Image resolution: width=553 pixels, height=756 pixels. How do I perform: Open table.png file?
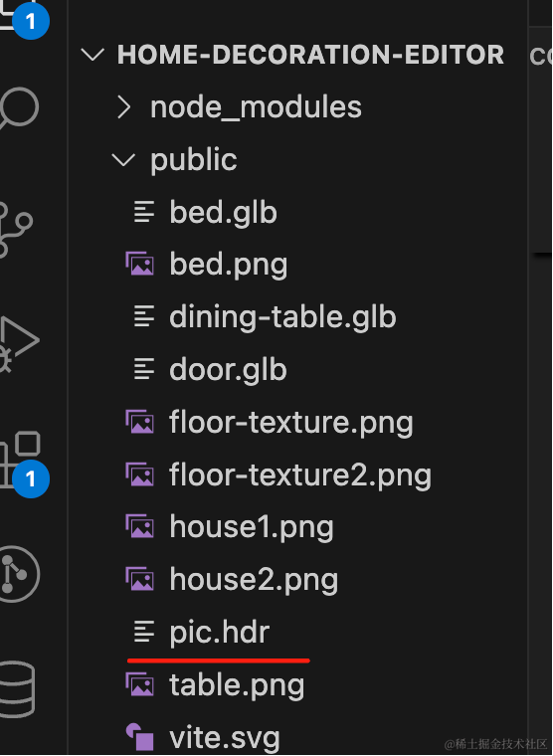click(x=237, y=685)
